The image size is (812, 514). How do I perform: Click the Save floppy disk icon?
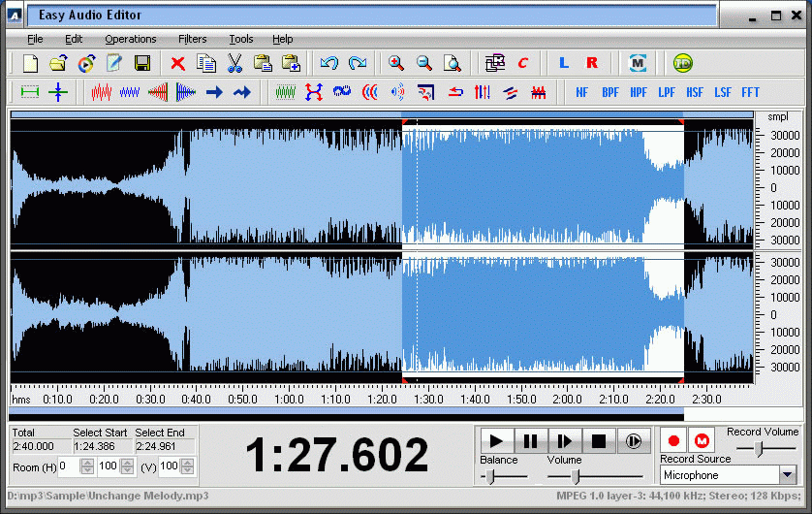pos(142,64)
